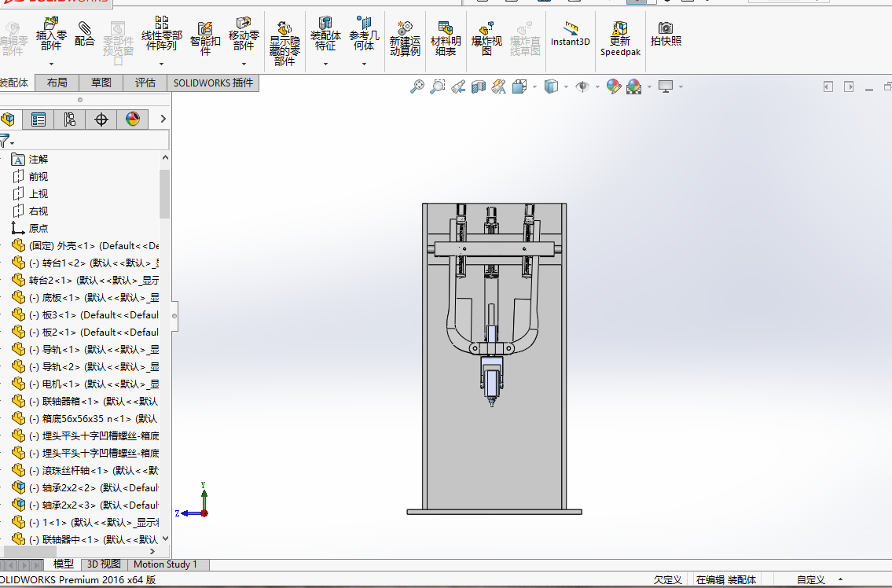Screen dimensions: 892x588
Task: Click 爆炸视图 exploded view tool
Action: (486, 39)
